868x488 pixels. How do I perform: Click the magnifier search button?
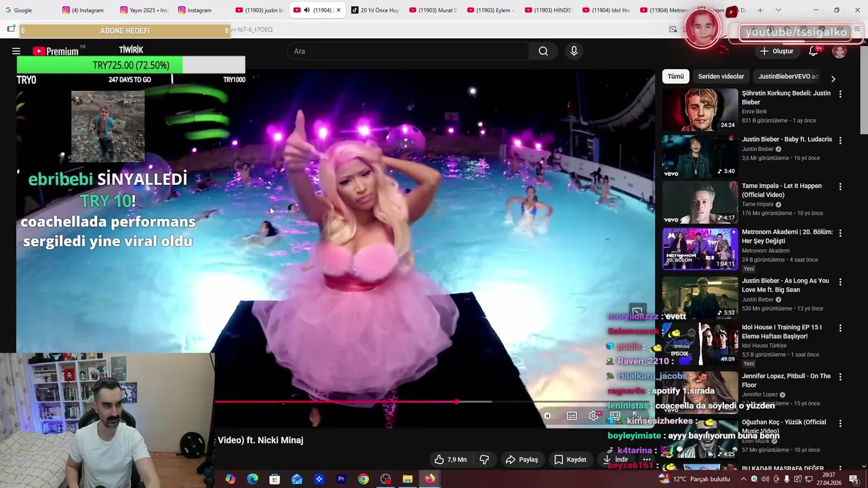tap(543, 51)
